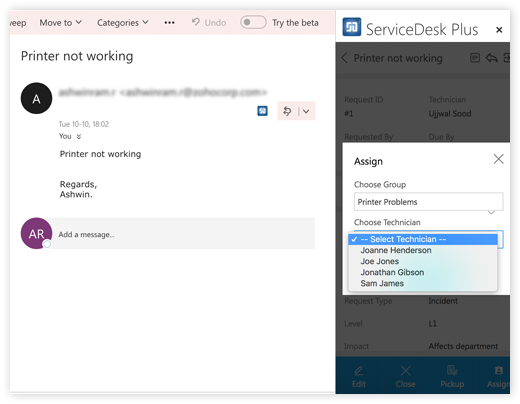Open the notes icon in request header
The width and height of the screenshot is (520, 404).
tap(475, 58)
